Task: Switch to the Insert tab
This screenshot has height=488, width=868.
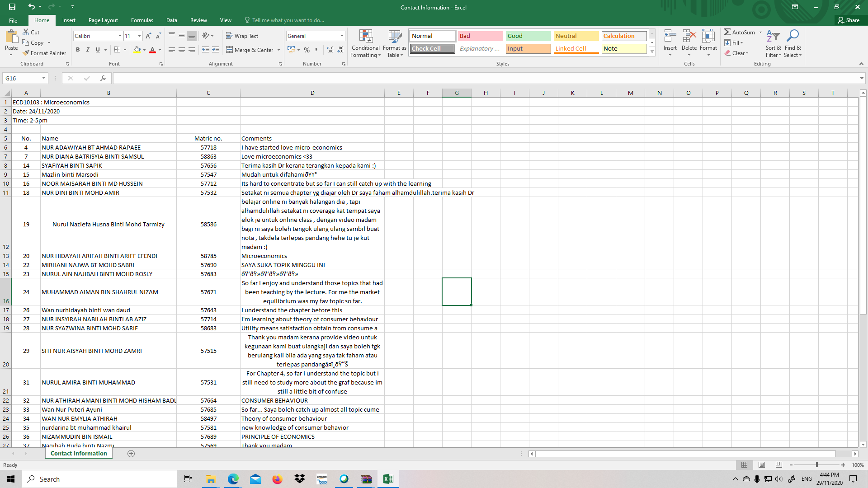Action: pyautogui.click(x=69, y=20)
